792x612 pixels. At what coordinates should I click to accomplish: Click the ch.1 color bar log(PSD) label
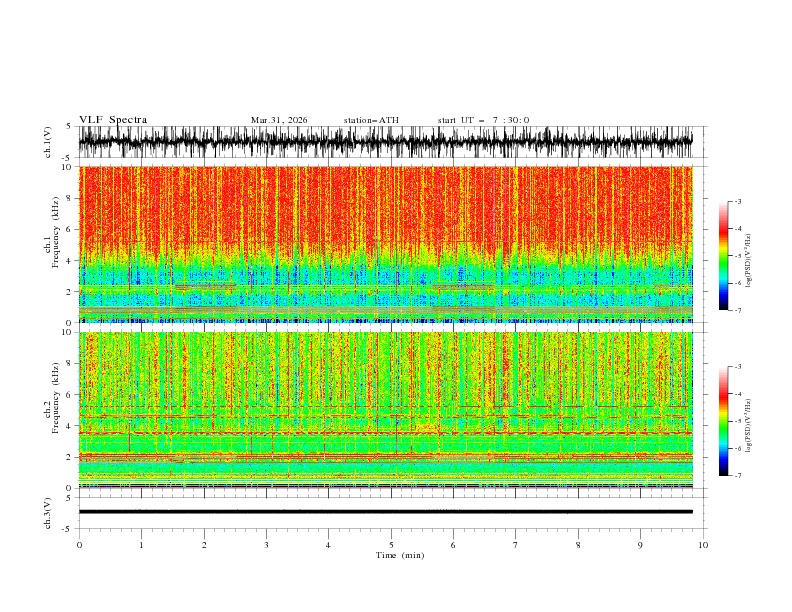point(749,261)
